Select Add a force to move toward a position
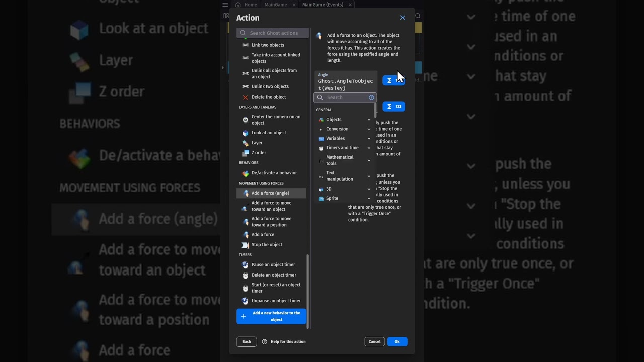644x362 pixels. click(271, 222)
